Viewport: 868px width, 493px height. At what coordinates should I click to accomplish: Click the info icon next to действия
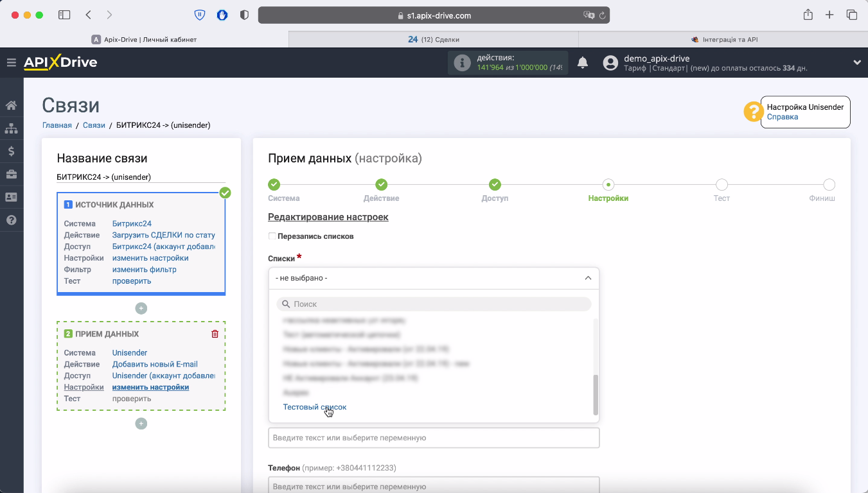point(462,63)
